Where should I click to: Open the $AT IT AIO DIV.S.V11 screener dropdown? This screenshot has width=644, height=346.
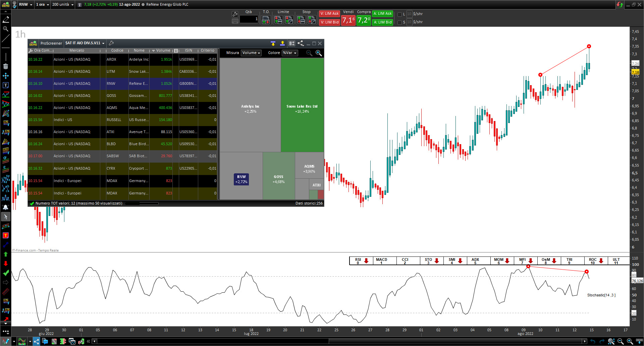tap(85, 43)
